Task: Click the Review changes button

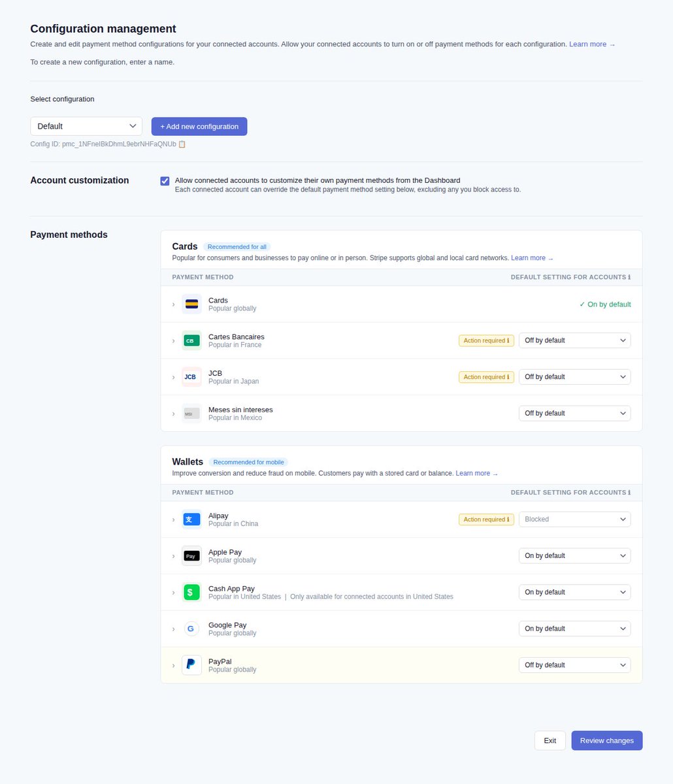Action: point(607,741)
